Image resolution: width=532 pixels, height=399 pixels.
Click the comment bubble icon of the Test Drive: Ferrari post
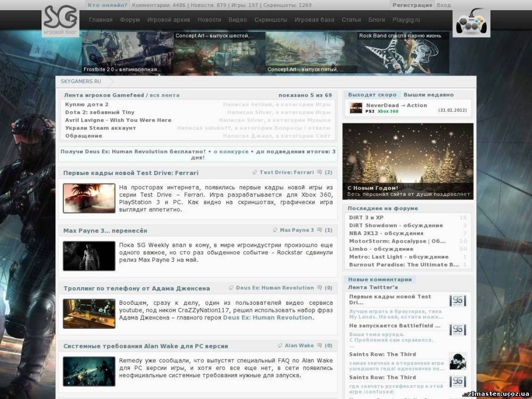[319, 172]
